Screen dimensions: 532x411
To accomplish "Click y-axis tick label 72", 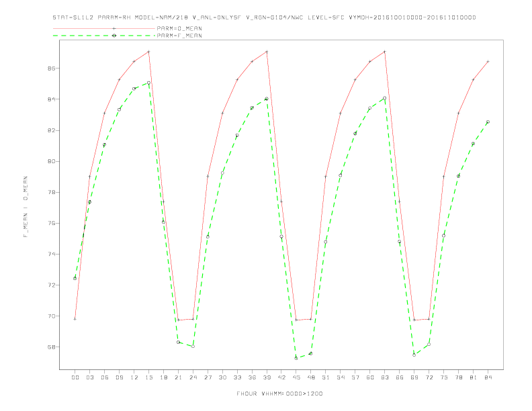I will pyautogui.click(x=51, y=285).
